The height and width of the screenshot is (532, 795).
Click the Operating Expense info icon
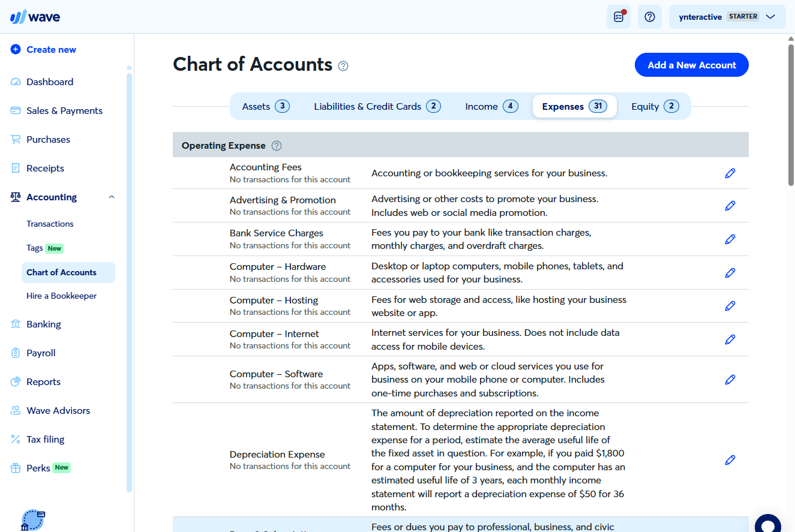277,146
